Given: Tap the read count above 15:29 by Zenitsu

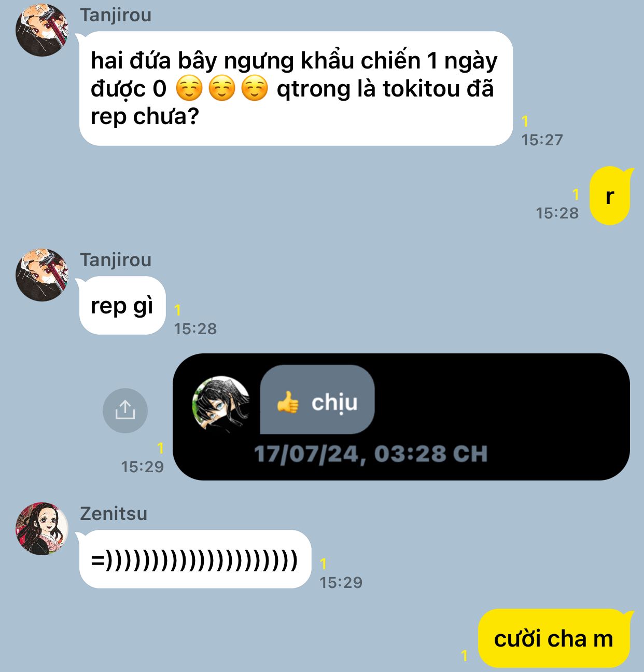Looking at the screenshot, I should click(x=324, y=564).
